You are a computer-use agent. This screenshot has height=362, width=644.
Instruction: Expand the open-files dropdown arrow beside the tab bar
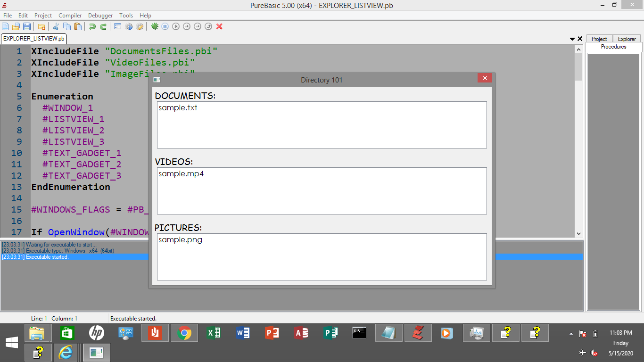point(572,39)
